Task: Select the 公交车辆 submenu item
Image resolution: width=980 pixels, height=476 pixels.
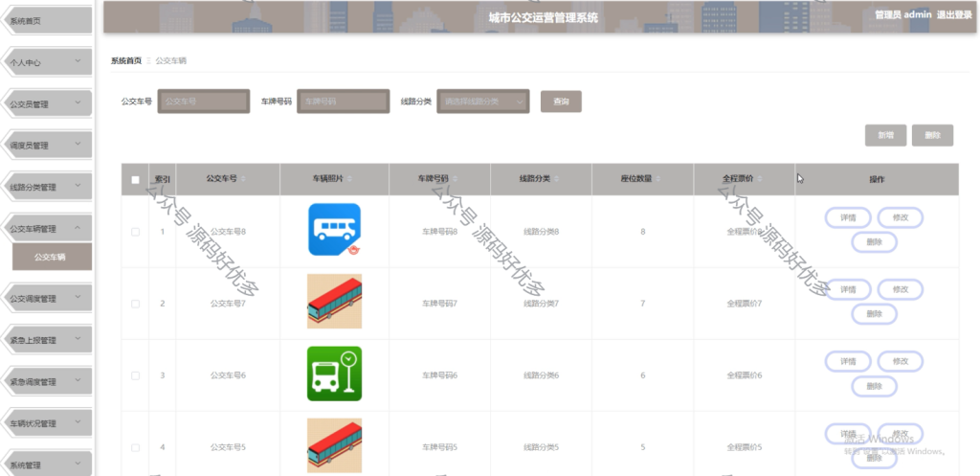Action: pyautogui.click(x=52, y=257)
